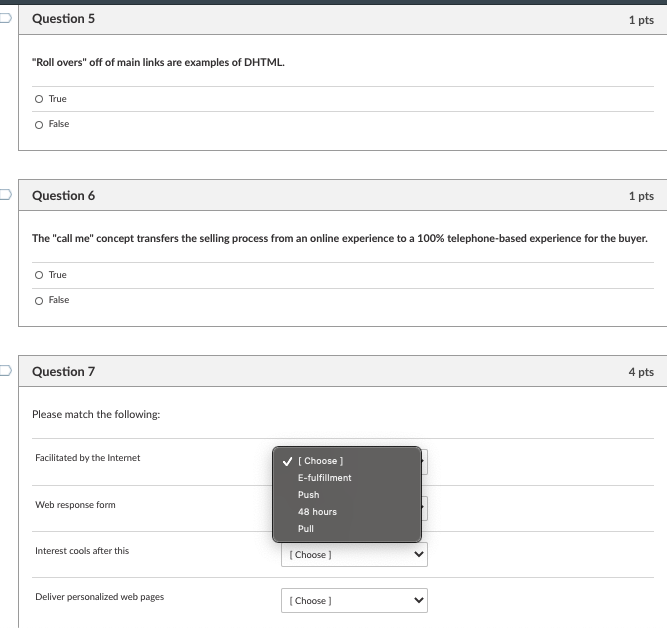Open the "Interest cools after this" dropdown

[354, 555]
